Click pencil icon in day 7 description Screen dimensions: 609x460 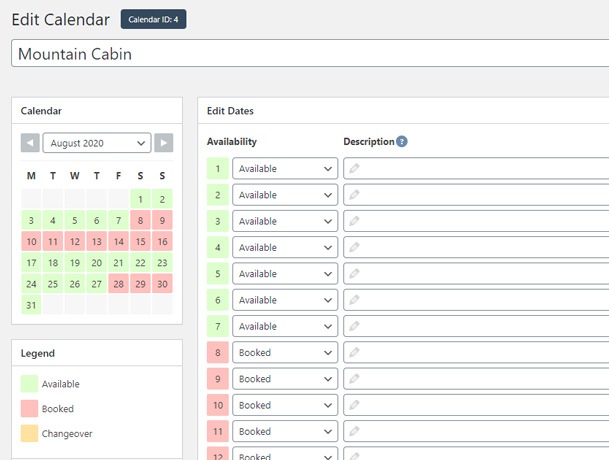click(x=354, y=326)
